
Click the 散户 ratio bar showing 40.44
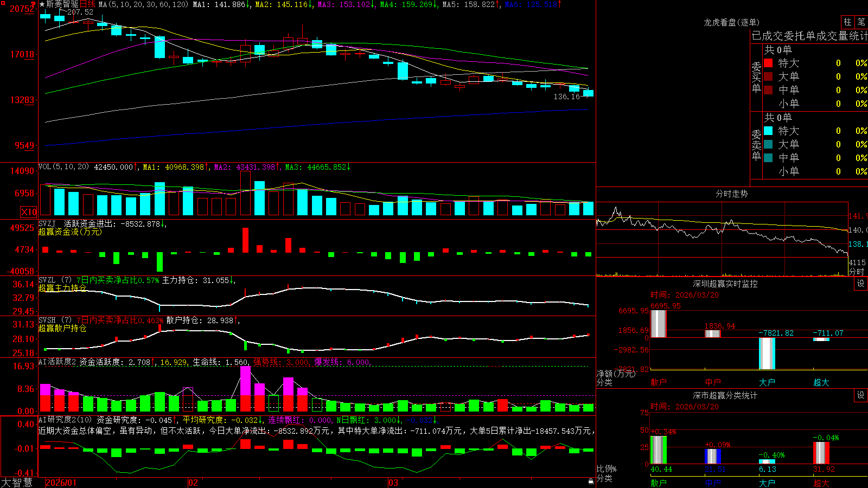(x=658, y=450)
